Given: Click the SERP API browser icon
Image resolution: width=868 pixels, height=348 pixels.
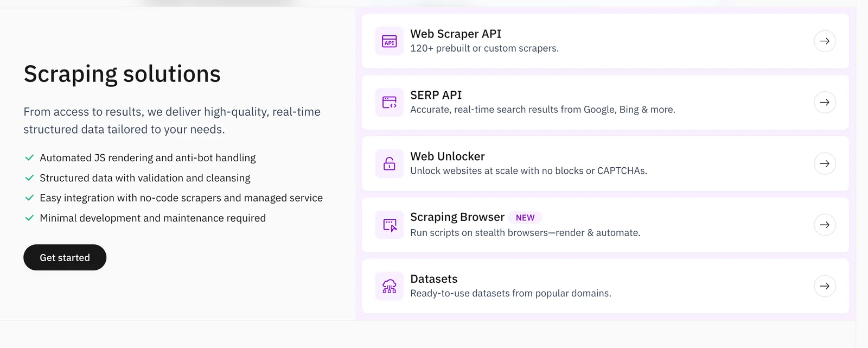Looking at the screenshot, I should (x=389, y=103).
